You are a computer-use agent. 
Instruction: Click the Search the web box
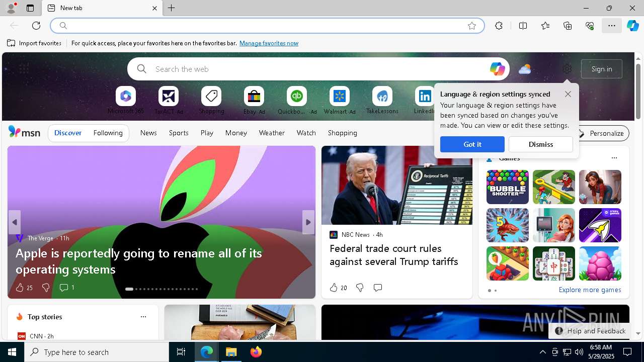point(318,69)
